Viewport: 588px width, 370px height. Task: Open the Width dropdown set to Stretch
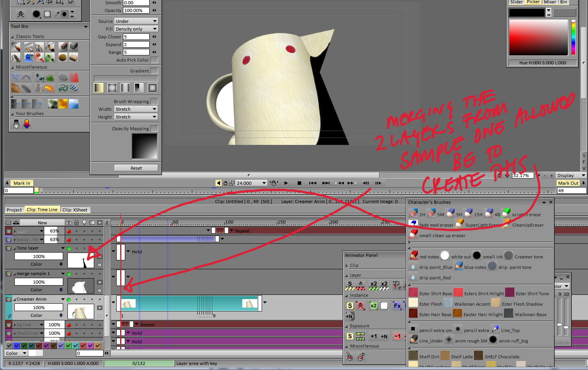[x=136, y=109]
